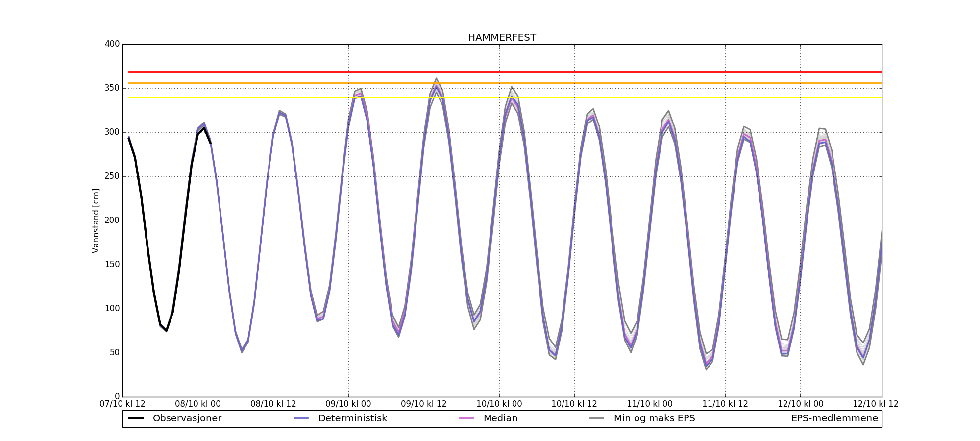
Task: Click the gray Min og maks EPS line sample
Action: [597, 418]
